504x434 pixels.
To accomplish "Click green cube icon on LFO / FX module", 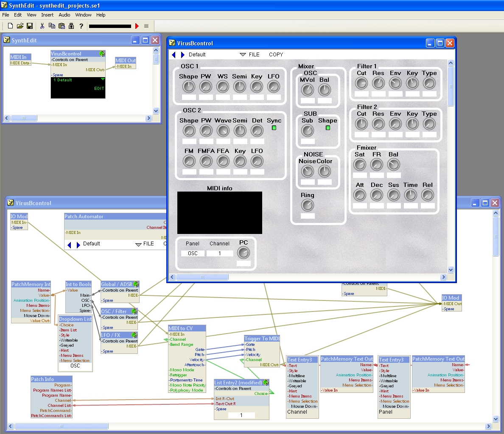I will point(134,335).
